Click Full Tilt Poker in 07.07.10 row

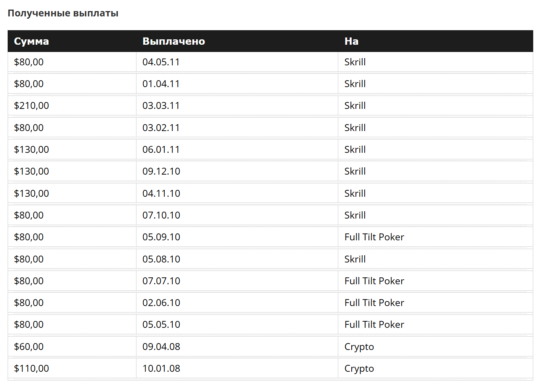[374, 281]
